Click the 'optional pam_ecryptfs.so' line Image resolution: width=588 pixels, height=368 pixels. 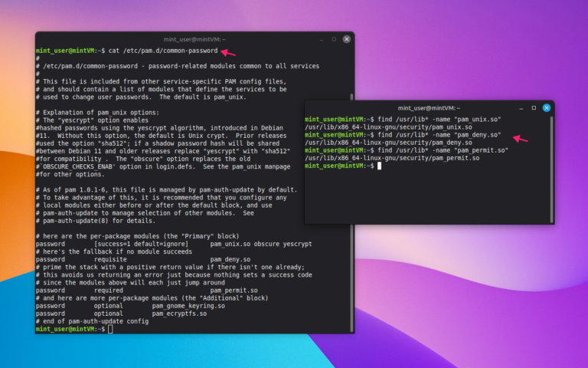click(121, 314)
